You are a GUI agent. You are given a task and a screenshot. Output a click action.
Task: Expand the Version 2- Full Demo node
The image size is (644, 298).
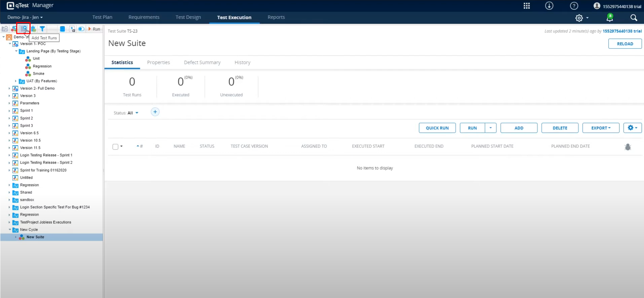click(9, 88)
